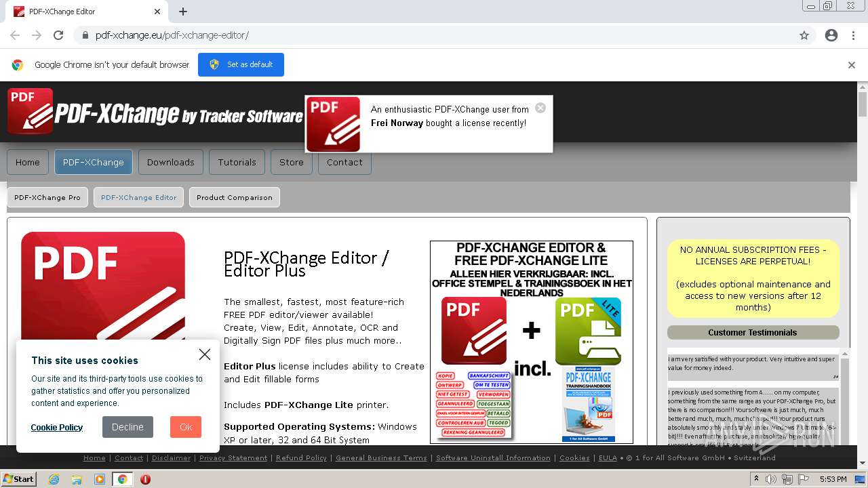
Task: Click the volume speaker tray icon
Action: pos(771,479)
